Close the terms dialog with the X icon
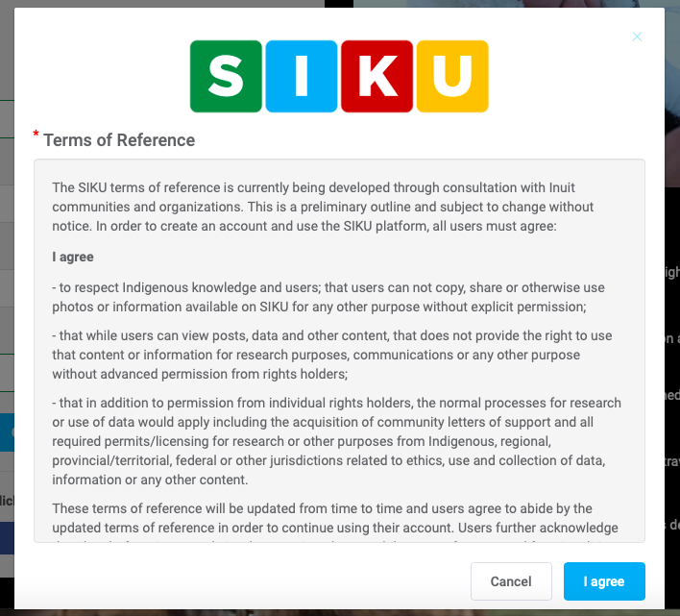The image size is (680, 616). coord(637,37)
